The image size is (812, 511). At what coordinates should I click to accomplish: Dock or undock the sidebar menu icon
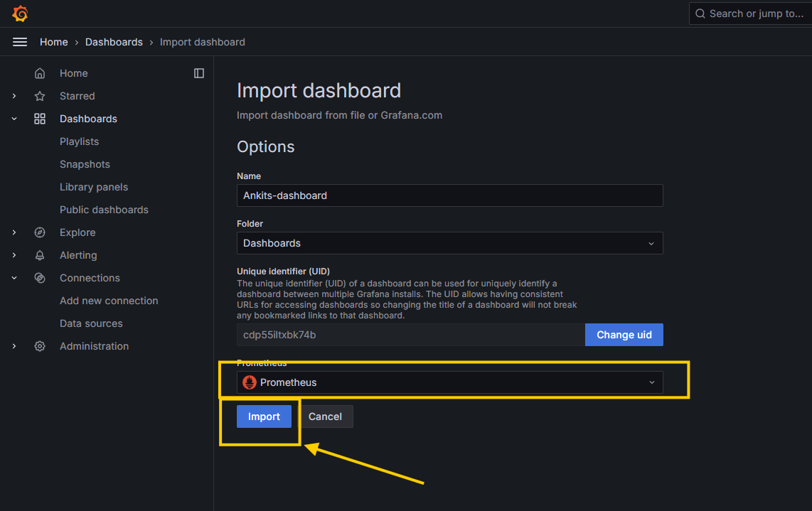click(x=199, y=73)
